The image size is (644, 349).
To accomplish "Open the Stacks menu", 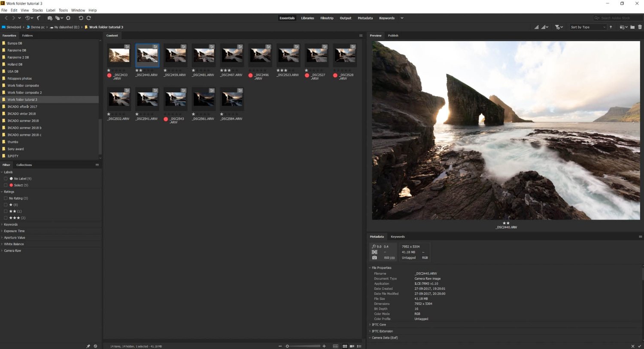I will (37, 10).
